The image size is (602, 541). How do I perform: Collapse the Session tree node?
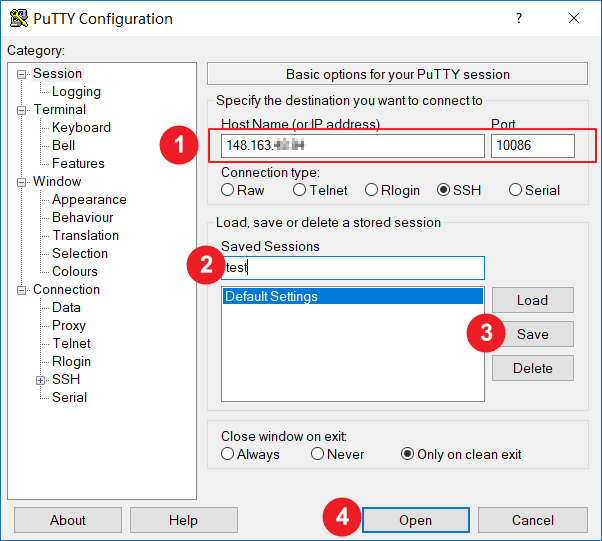[22, 74]
